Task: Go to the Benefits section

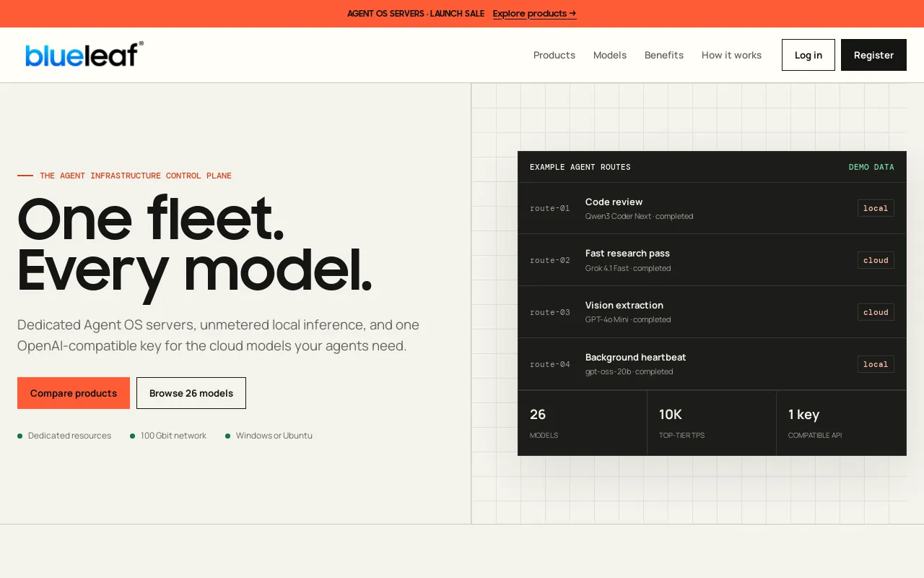Action: point(664,55)
